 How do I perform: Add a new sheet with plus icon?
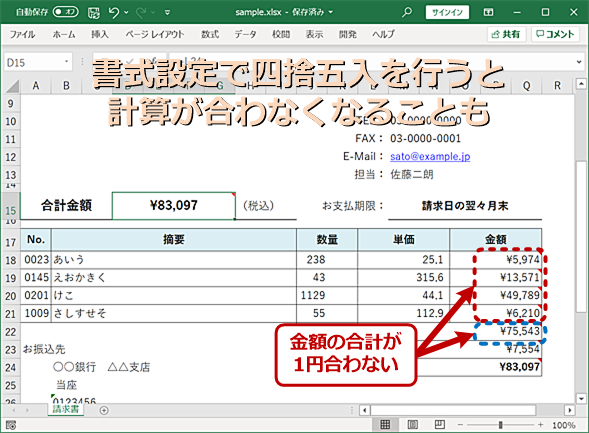[104, 410]
